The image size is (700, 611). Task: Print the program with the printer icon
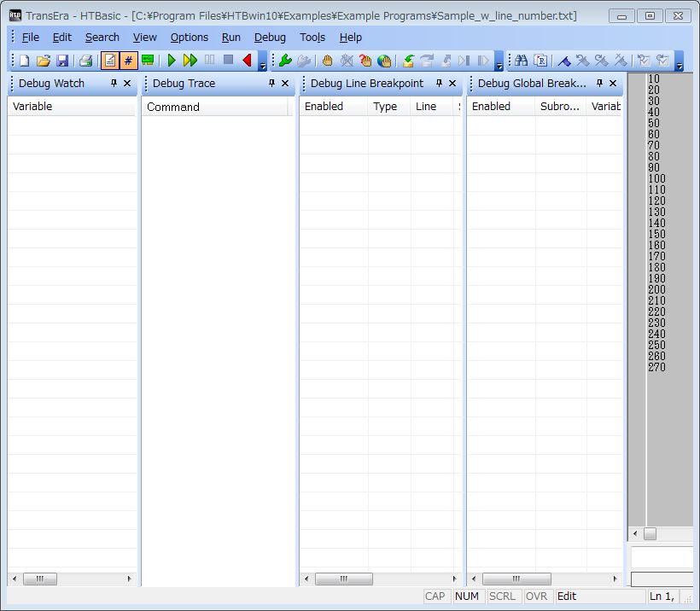[85, 61]
